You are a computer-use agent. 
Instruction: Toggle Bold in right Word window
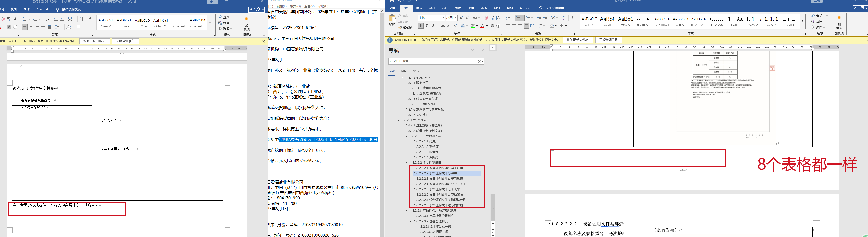(421, 26)
